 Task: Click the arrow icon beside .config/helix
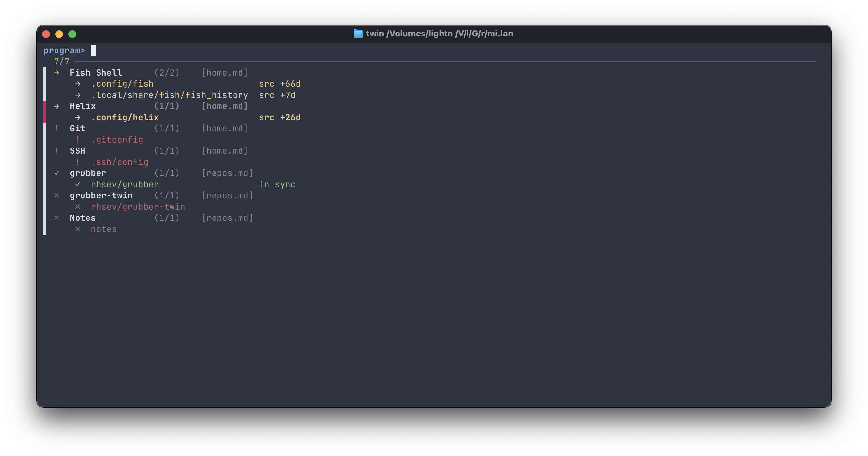coord(78,117)
